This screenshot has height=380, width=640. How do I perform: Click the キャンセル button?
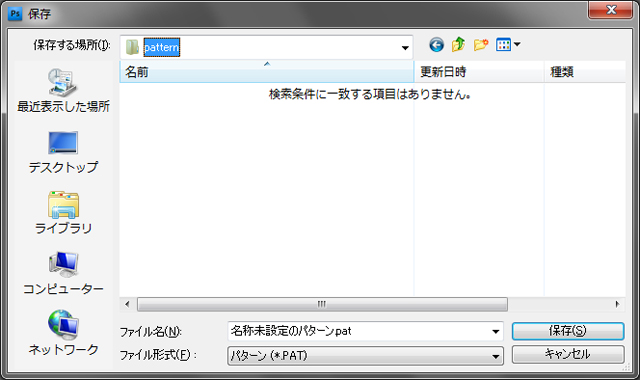(x=568, y=354)
